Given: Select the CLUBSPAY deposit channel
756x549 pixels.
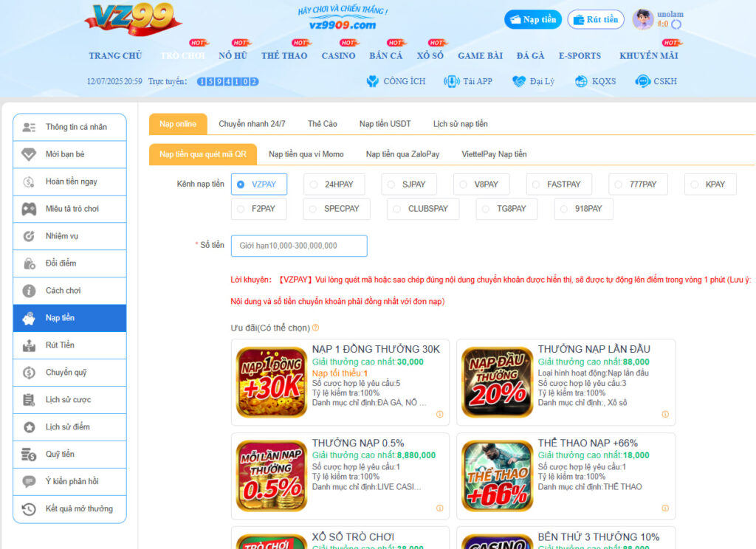Looking at the screenshot, I should coord(398,209).
